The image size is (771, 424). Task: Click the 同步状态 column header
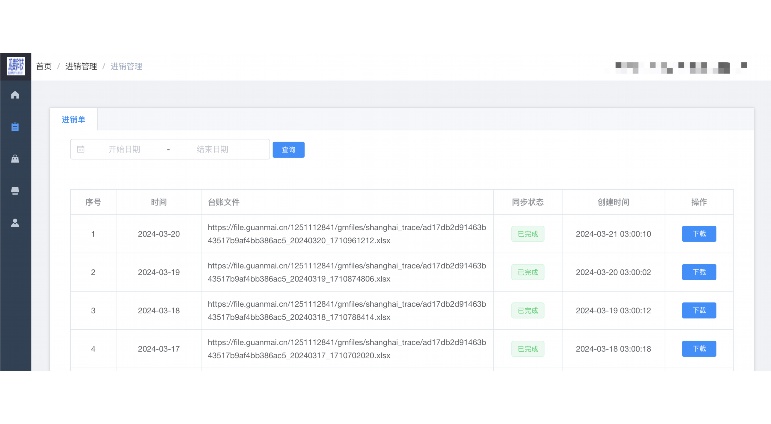pyautogui.click(x=528, y=202)
